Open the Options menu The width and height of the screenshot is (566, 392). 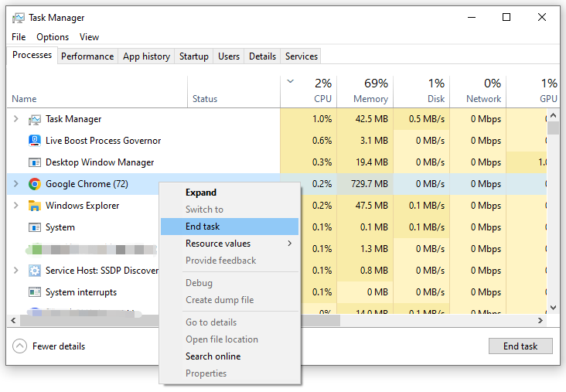click(53, 37)
